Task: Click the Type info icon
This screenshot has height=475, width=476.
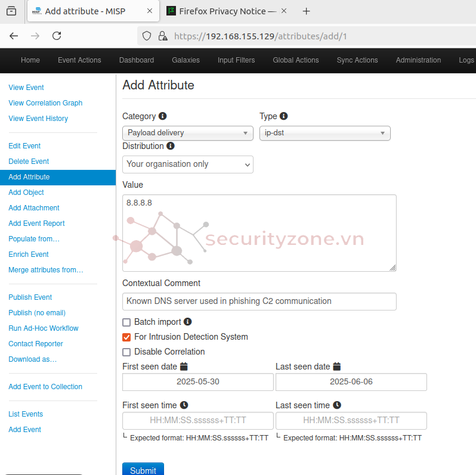Action: [x=283, y=116]
